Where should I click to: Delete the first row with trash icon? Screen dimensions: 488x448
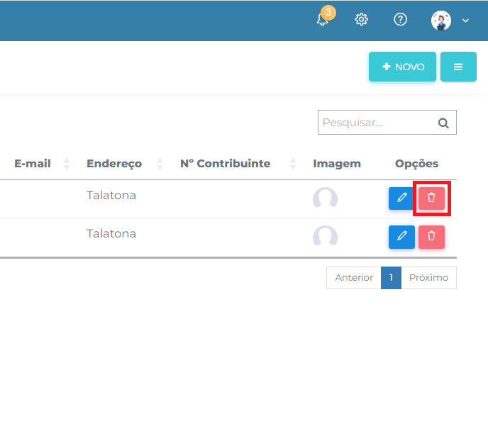[431, 198]
